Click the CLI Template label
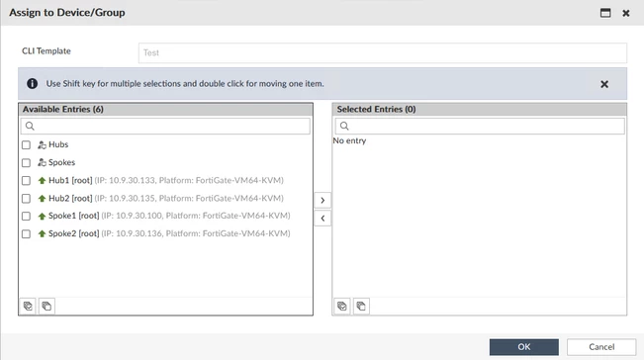 [46, 50]
